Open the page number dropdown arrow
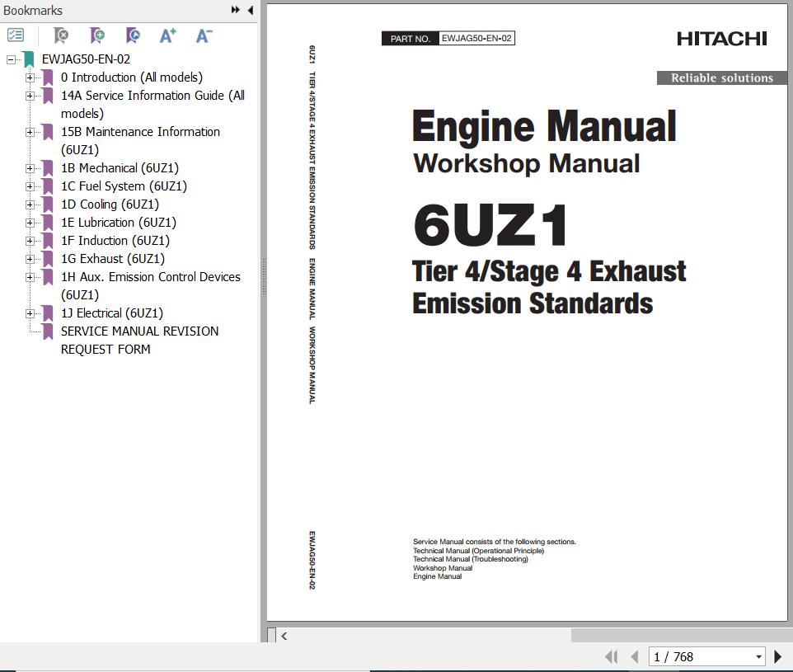The height and width of the screenshot is (672, 793). (758, 657)
